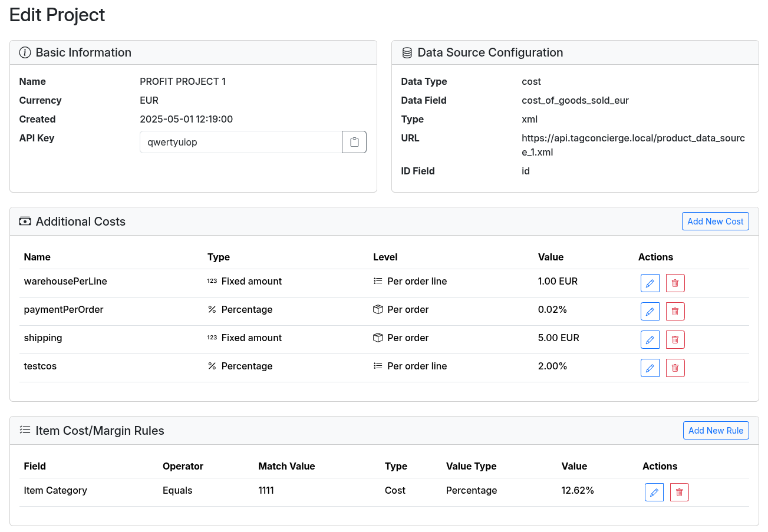The image size is (768, 532).
Task: Copy the API key using the clipboard icon
Action: coord(354,141)
